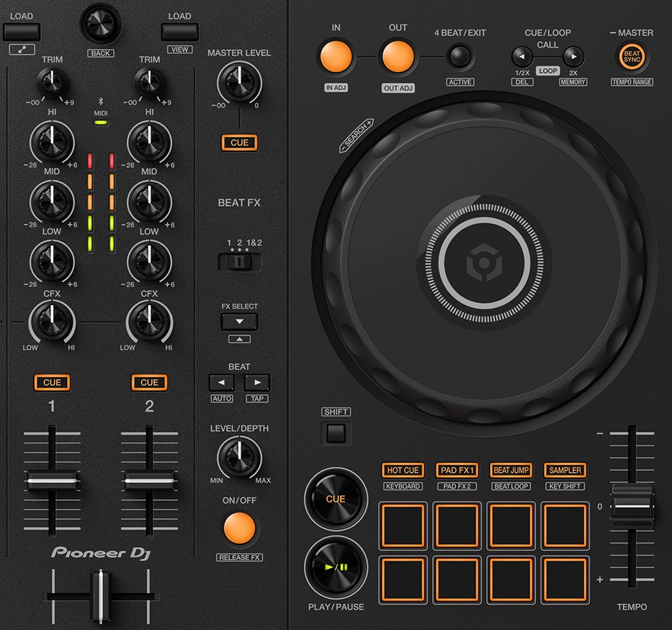Tap the fourth performance pad in the top row
Screen dimensions: 672x630
click(x=565, y=525)
